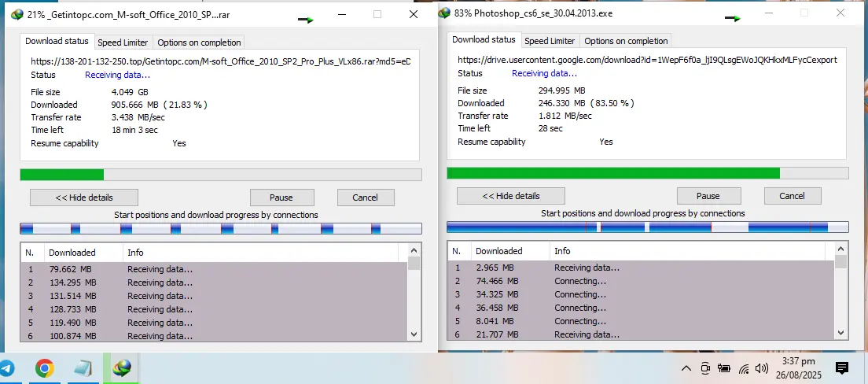Select connection row with 8.041 MB
The image size is (868, 384).
(642, 321)
